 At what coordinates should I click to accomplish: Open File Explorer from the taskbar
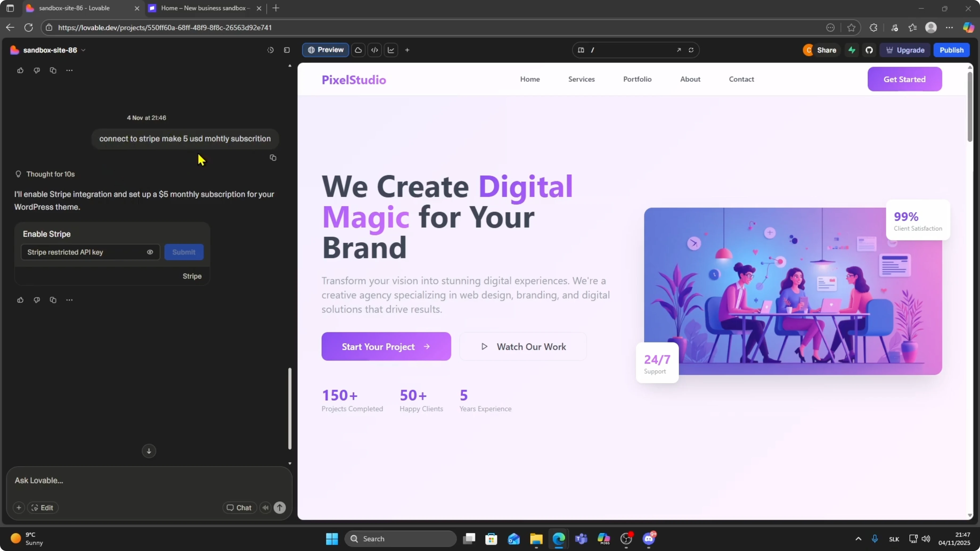click(x=536, y=539)
